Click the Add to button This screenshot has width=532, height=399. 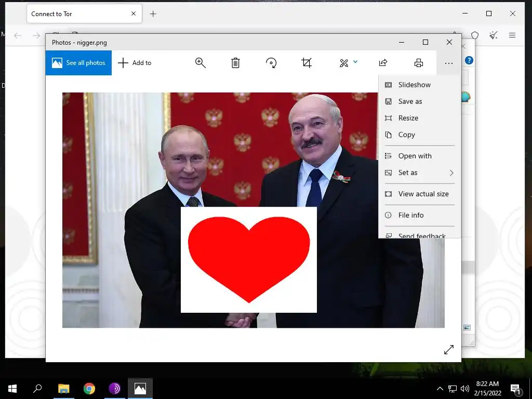(135, 63)
